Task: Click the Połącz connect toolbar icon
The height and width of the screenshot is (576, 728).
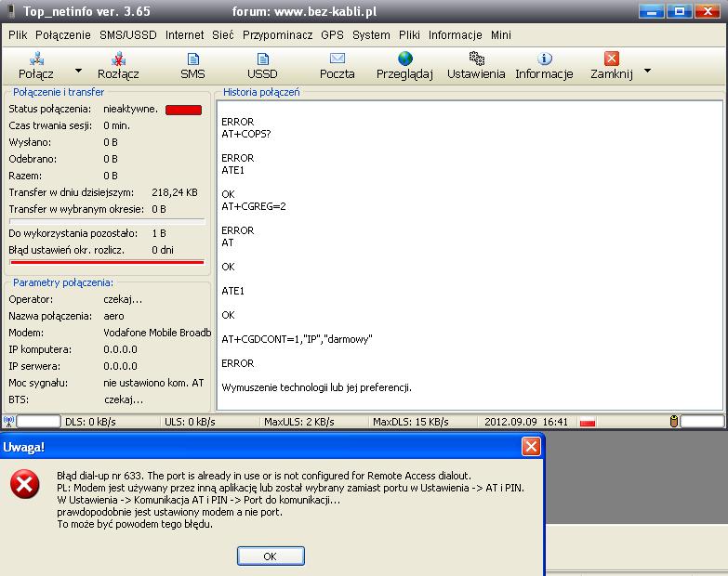Action: [x=37, y=59]
